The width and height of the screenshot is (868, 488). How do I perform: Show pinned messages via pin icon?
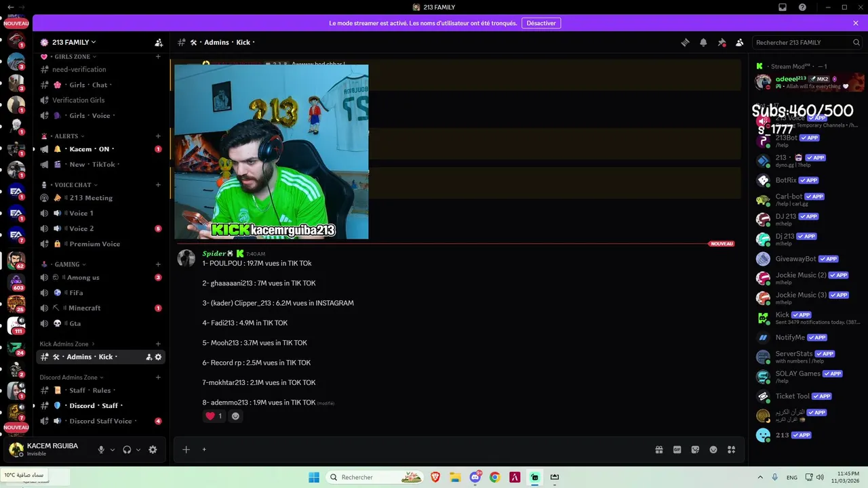click(722, 42)
